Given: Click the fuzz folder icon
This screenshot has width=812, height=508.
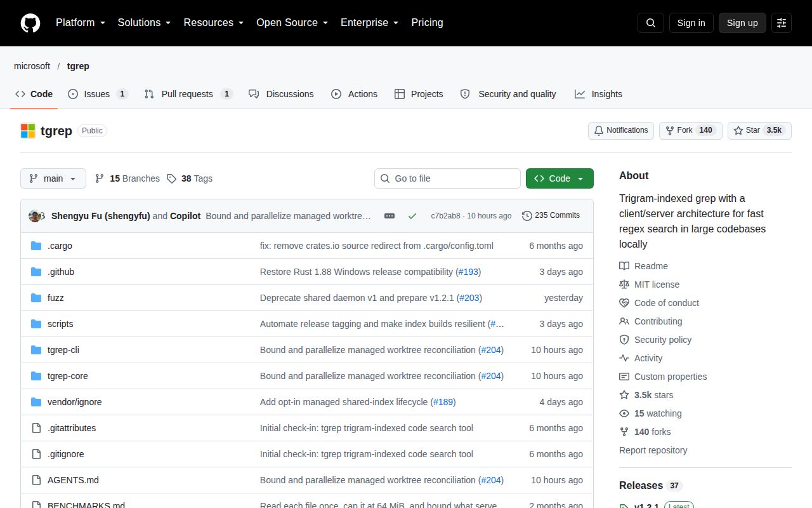Looking at the screenshot, I should 36,298.
